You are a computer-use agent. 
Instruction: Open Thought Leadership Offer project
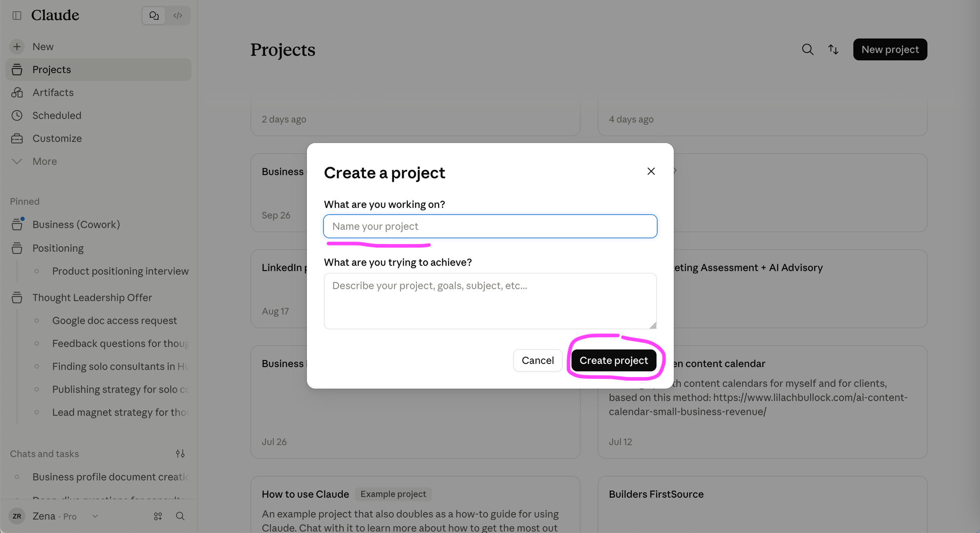tap(98, 297)
